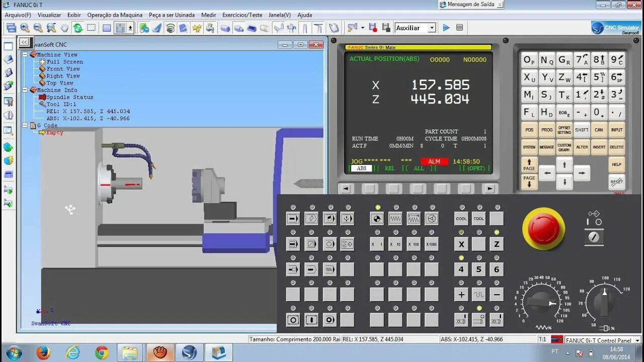
Task: Click the zoom out magnifier toolbar icon
Action: [x=38, y=28]
